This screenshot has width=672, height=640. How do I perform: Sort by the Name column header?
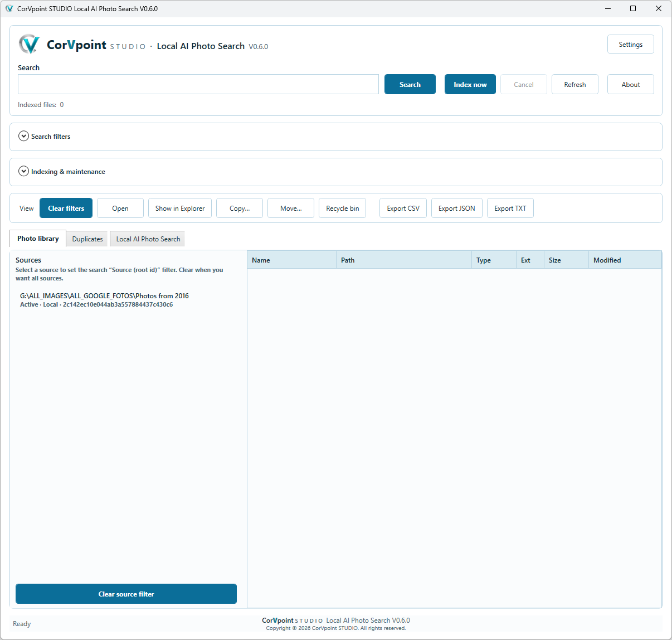292,260
